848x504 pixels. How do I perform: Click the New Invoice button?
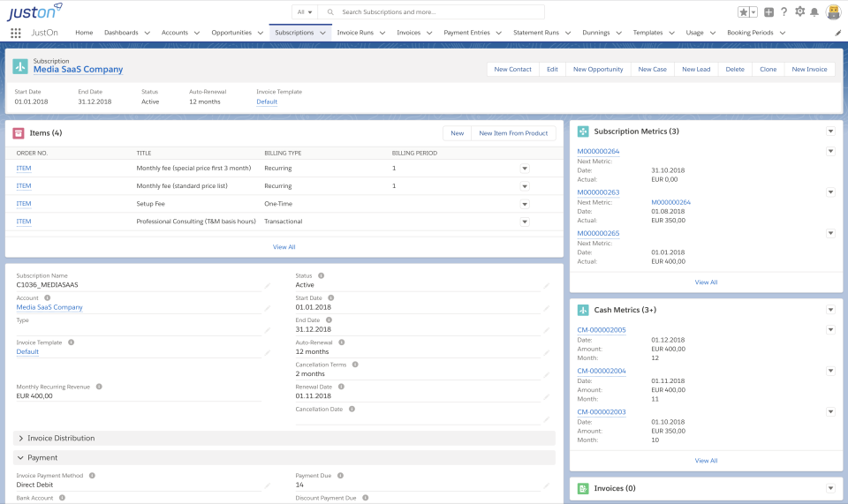[x=809, y=69]
